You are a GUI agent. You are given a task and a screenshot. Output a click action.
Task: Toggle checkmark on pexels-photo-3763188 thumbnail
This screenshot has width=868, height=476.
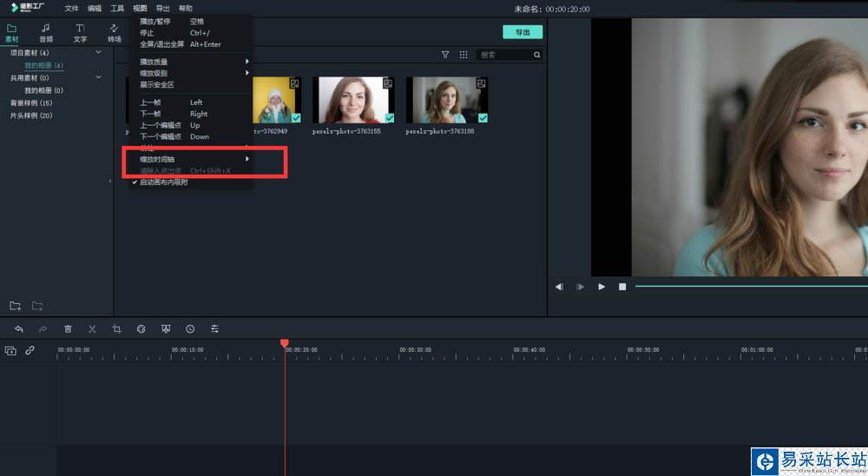pyautogui.click(x=483, y=118)
